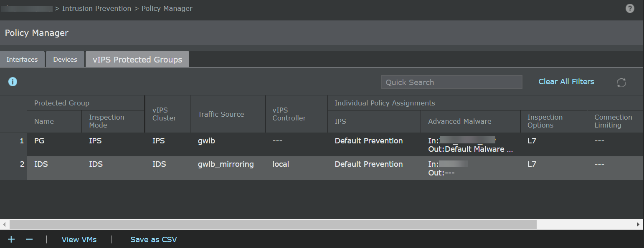644x248 pixels.
Task: Open the help question mark icon
Action: click(x=630, y=8)
